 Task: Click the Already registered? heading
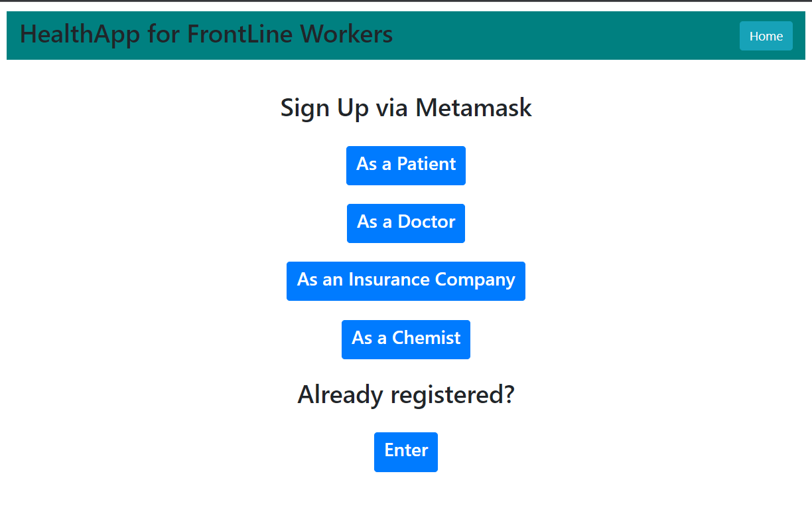pos(406,394)
